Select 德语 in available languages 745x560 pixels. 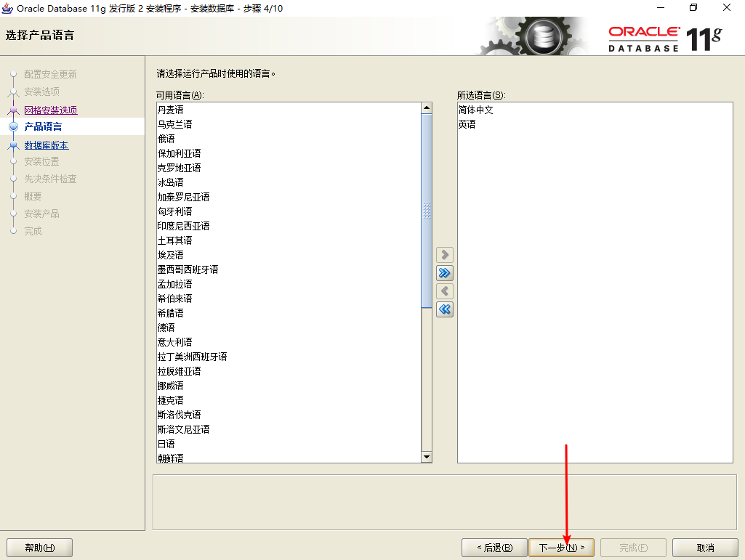coord(289,328)
